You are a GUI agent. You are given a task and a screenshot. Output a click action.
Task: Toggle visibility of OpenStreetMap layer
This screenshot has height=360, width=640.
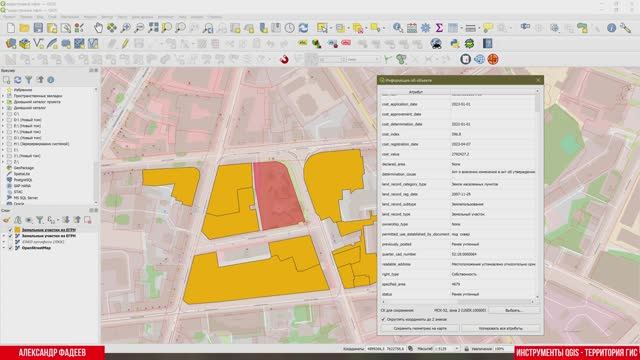(11, 248)
